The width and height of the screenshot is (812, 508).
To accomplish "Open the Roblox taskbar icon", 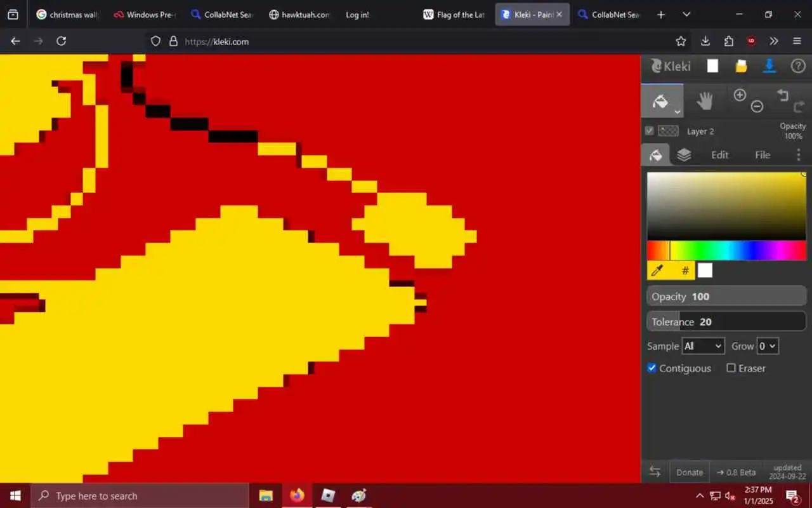I will 328,496.
